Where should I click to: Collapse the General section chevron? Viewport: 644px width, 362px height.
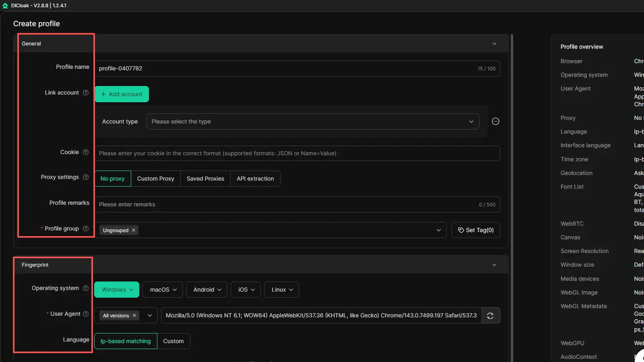pyautogui.click(x=494, y=43)
